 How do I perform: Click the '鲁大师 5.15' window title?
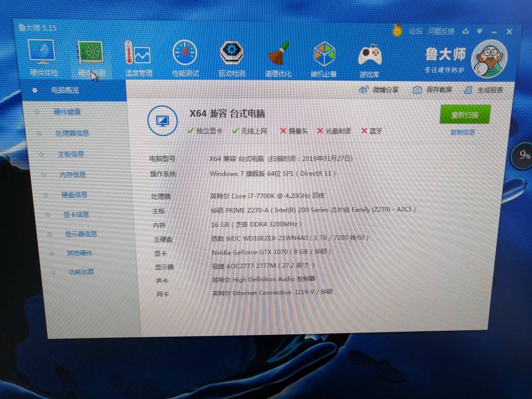coord(37,28)
